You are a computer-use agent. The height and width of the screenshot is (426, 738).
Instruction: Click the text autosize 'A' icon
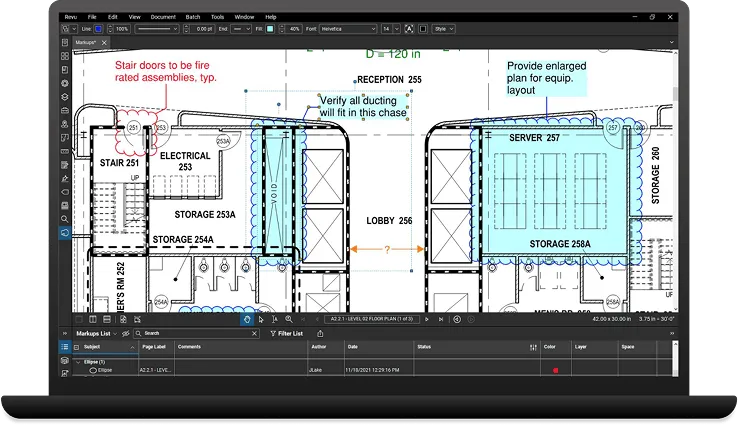tap(409, 29)
